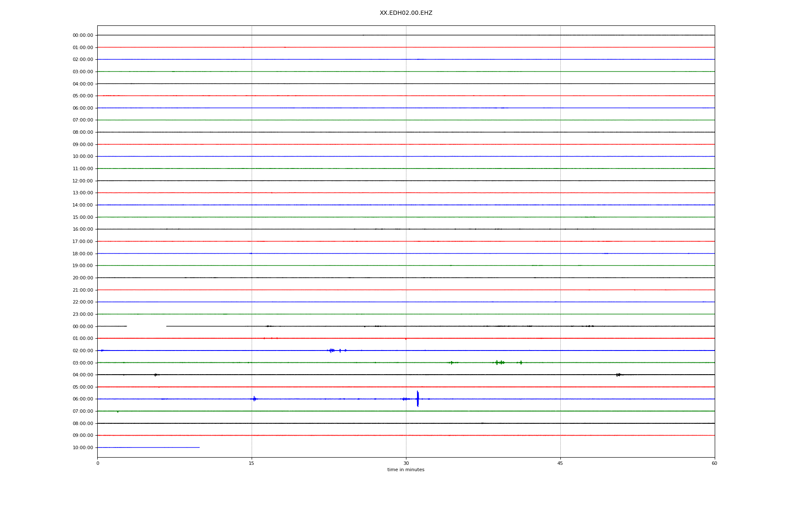The image size is (812, 508).
Task: Select the 19:00:00 row label
Action: (x=83, y=266)
